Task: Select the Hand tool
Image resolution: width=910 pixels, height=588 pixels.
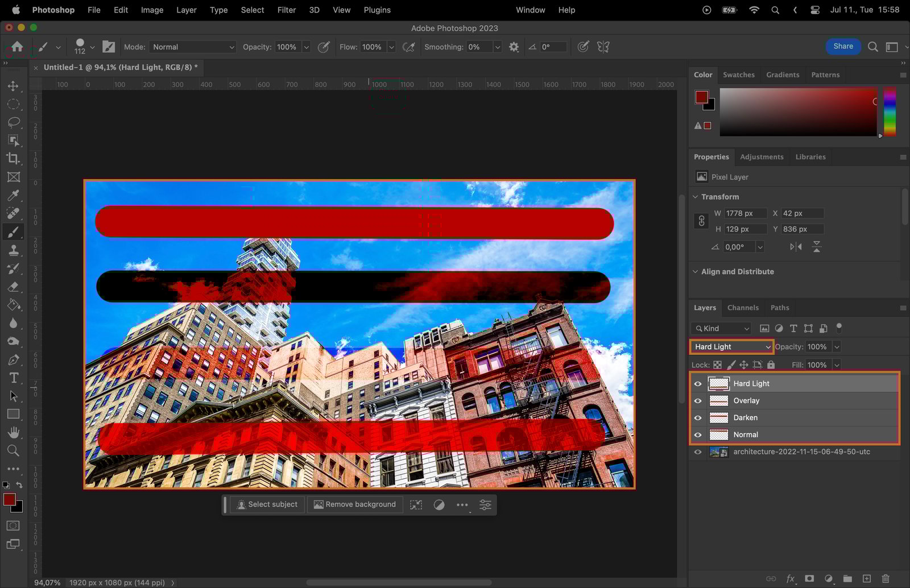Action: [13, 433]
